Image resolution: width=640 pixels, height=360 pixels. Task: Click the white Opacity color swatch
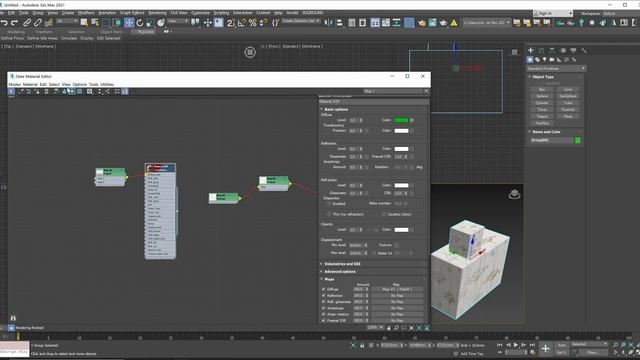[401, 230]
